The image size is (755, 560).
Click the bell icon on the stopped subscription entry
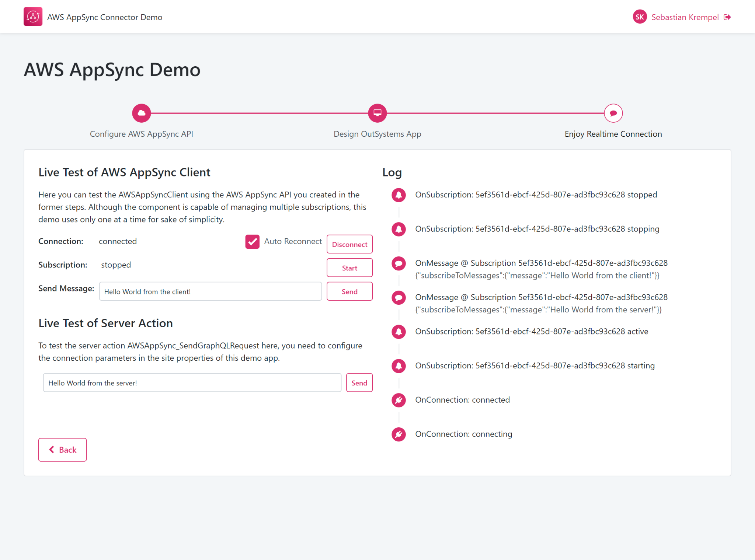coord(399,195)
